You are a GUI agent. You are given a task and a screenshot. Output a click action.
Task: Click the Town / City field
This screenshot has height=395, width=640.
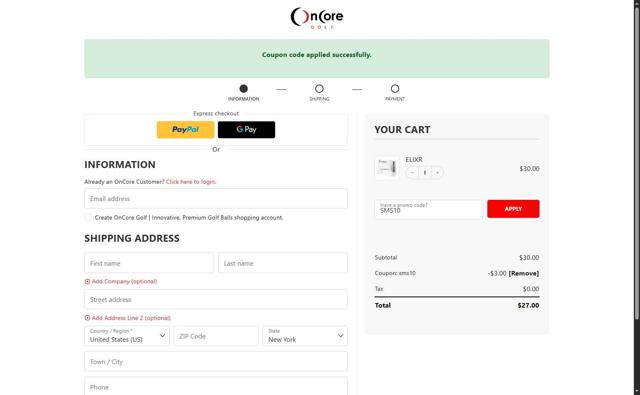point(216,362)
